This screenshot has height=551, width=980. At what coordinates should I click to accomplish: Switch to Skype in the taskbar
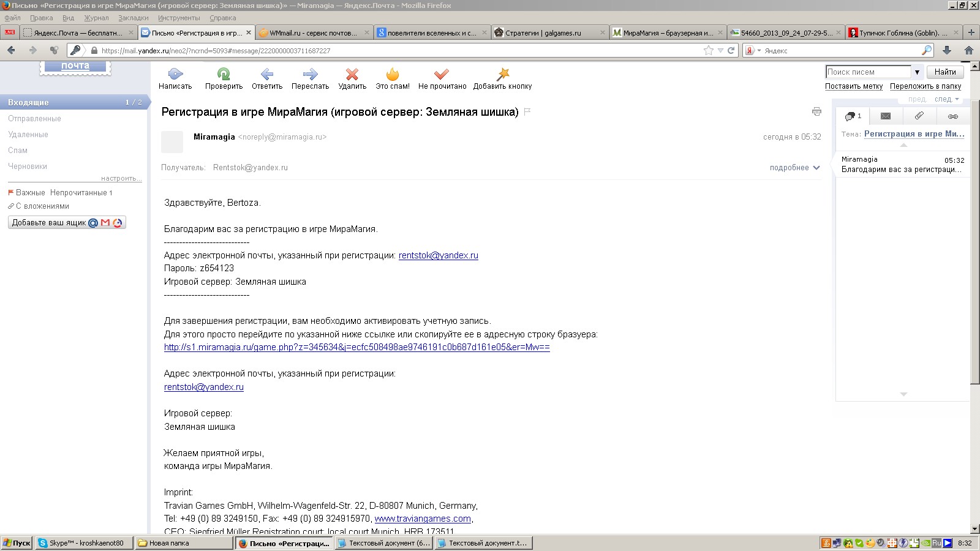83,543
